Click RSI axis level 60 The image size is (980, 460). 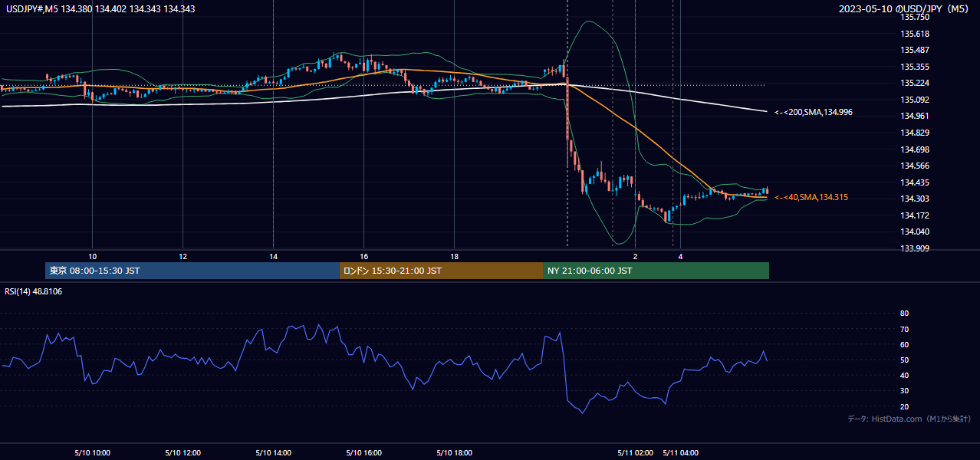click(904, 344)
